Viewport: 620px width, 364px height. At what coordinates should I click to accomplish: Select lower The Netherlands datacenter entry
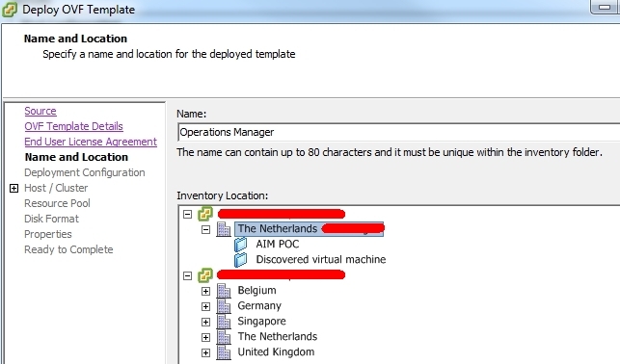coord(277,336)
